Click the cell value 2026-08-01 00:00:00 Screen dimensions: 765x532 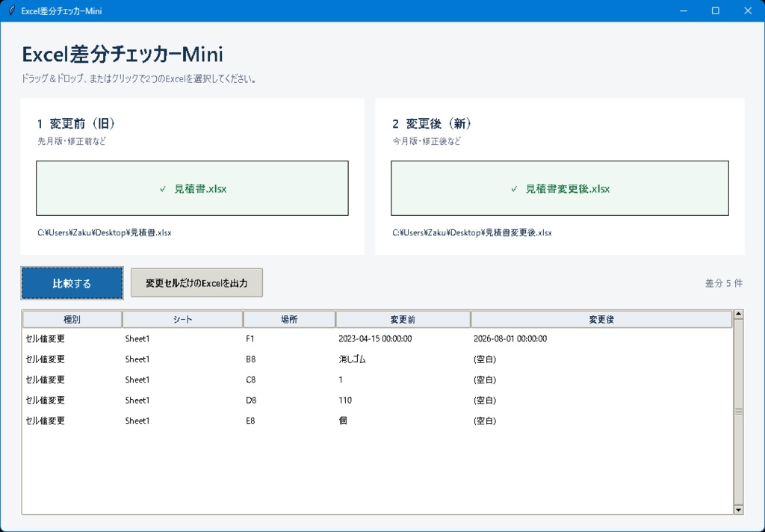pos(510,338)
